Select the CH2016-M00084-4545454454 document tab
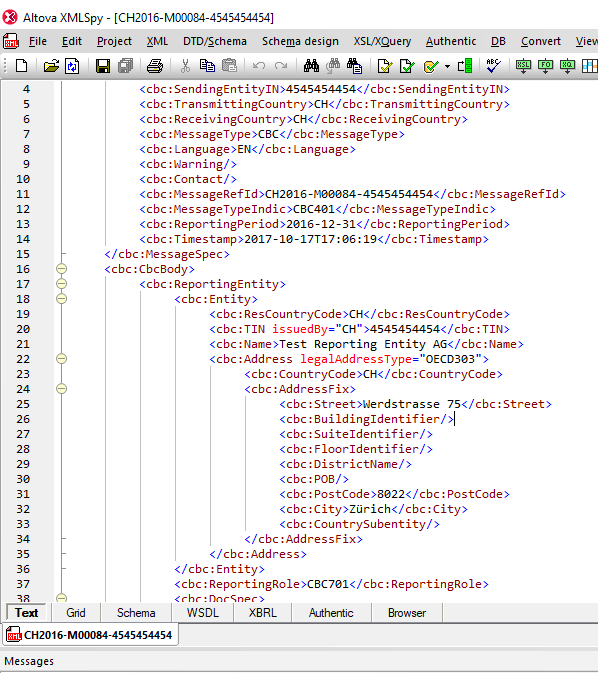This screenshot has width=598, height=673. point(91,635)
